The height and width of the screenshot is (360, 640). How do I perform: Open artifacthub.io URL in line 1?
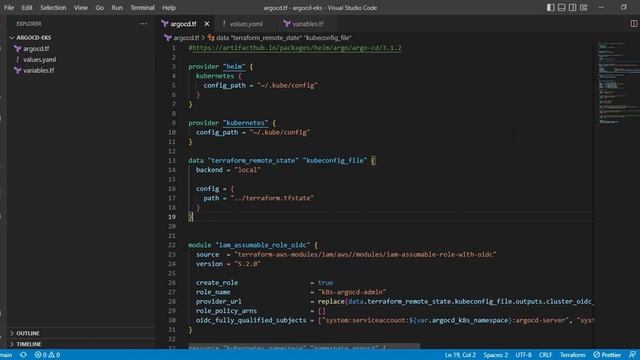[x=297, y=48]
